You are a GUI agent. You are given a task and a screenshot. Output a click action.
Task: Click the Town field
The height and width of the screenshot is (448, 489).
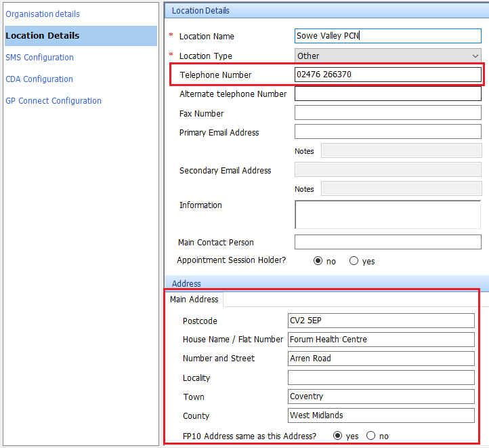click(x=381, y=396)
